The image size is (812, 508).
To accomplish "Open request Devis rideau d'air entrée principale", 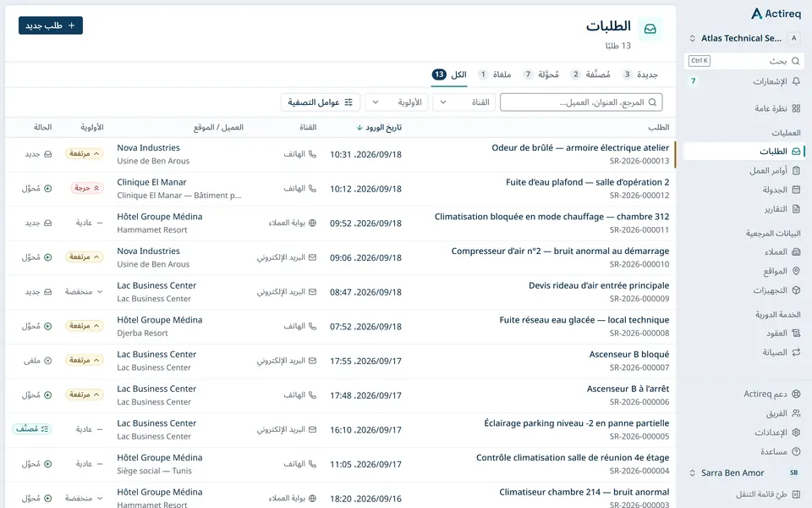I will (599, 285).
